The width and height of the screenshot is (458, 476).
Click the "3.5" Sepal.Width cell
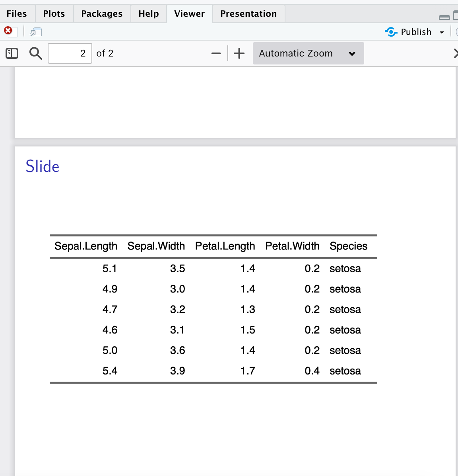(x=177, y=269)
